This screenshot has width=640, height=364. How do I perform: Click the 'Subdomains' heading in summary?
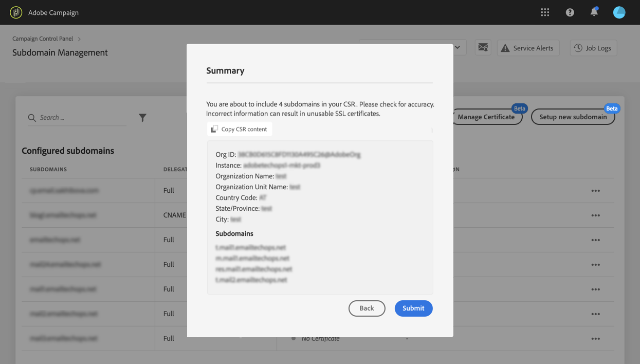(234, 233)
